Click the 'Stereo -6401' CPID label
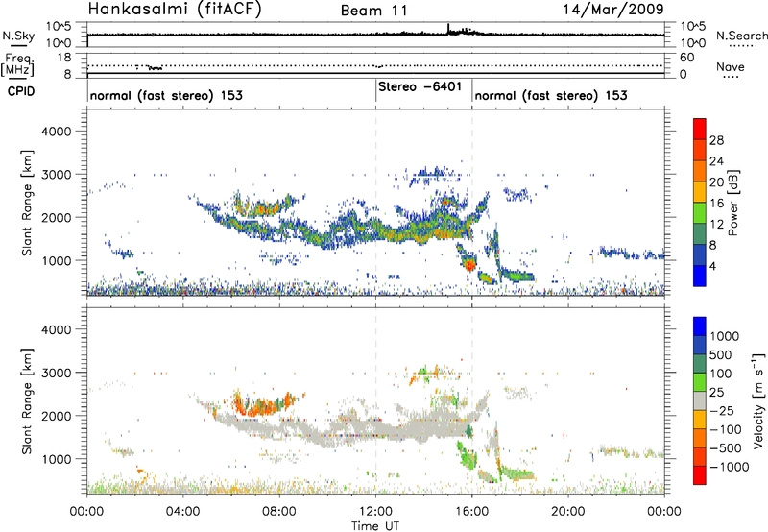 tap(420, 86)
